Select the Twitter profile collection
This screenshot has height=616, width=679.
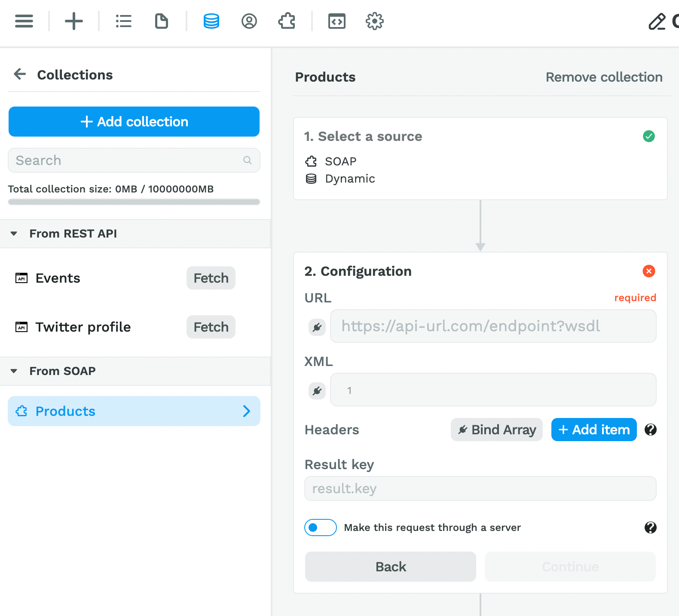coord(83,327)
